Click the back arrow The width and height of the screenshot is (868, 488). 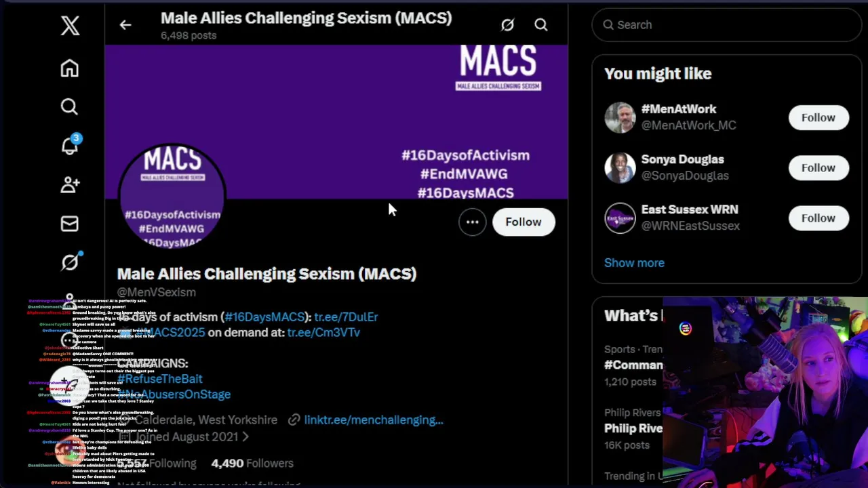125,25
